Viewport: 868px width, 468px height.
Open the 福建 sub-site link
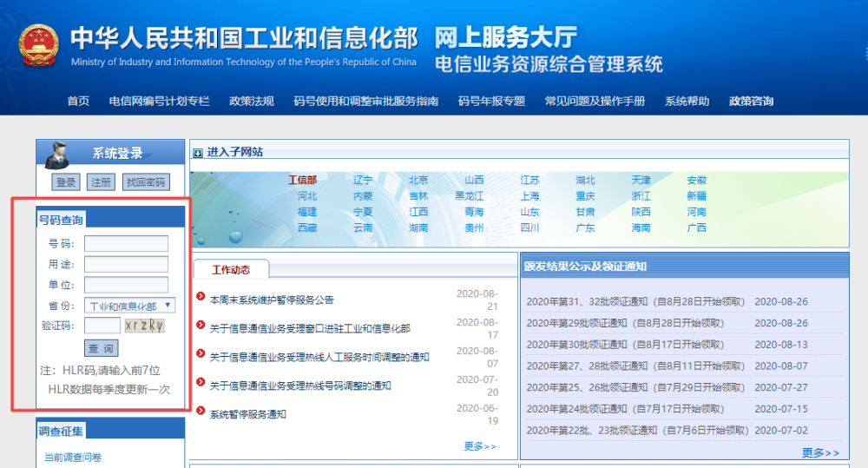[307, 212]
